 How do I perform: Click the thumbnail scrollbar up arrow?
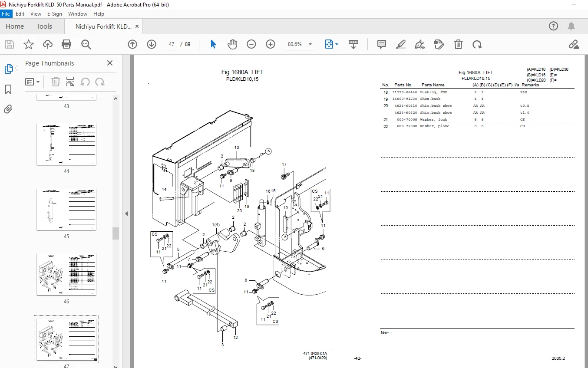116,99
